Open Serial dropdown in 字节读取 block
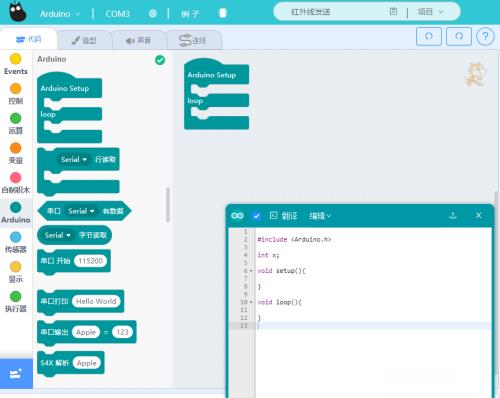The height and width of the screenshot is (398, 500). tap(57, 235)
